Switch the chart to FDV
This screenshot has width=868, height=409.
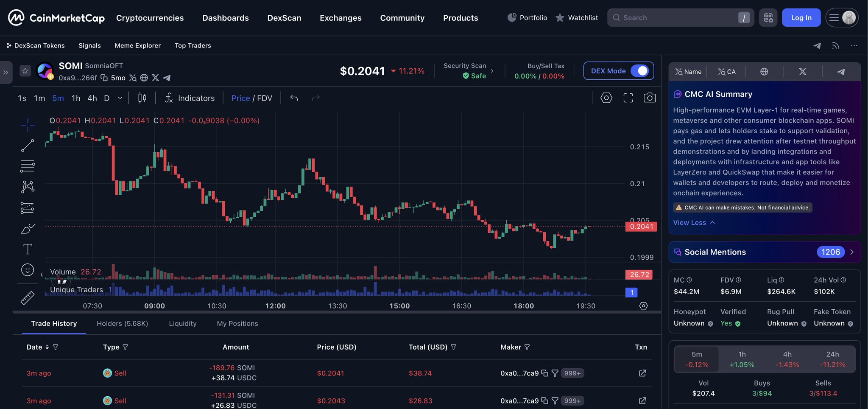(265, 98)
